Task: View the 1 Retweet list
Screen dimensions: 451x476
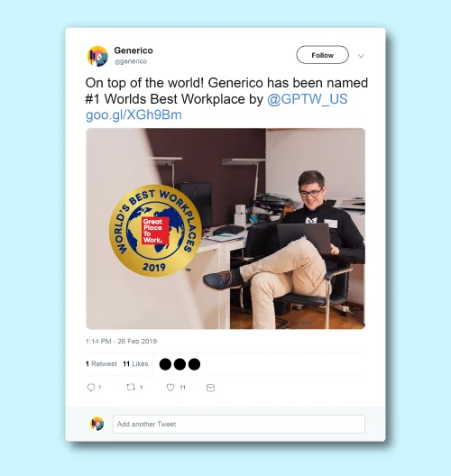Action: 101,363
